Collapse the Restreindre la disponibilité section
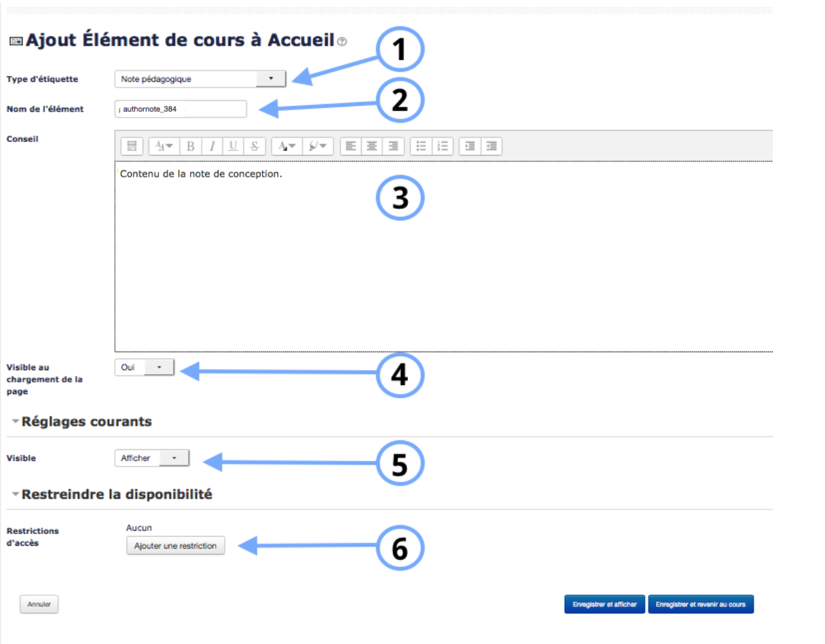This screenshot has width=825, height=644. coord(15,494)
